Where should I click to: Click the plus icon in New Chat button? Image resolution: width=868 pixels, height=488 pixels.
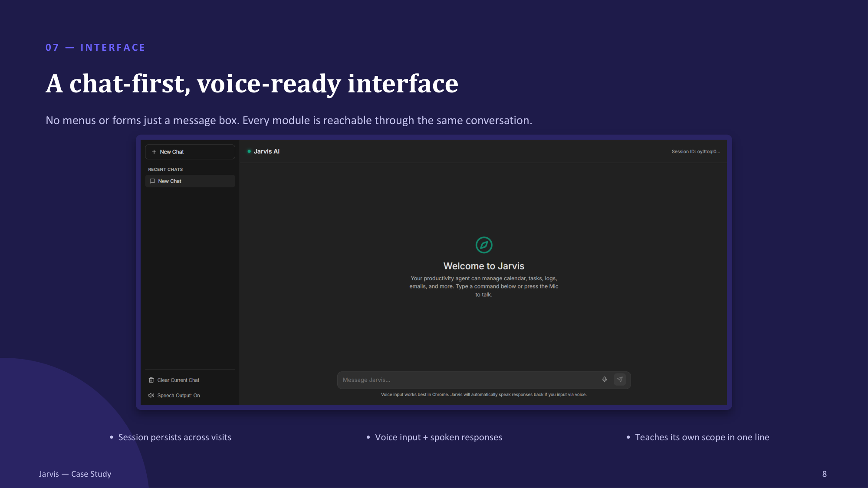(x=154, y=152)
